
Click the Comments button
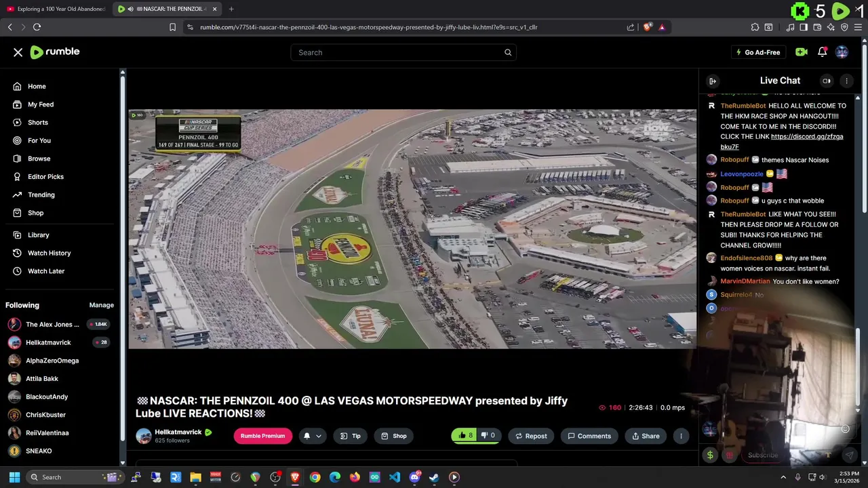click(589, 436)
